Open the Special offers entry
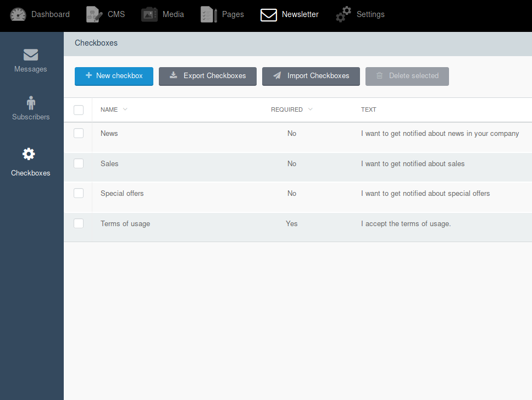The height and width of the screenshot is (400, 532). point(122,194)
